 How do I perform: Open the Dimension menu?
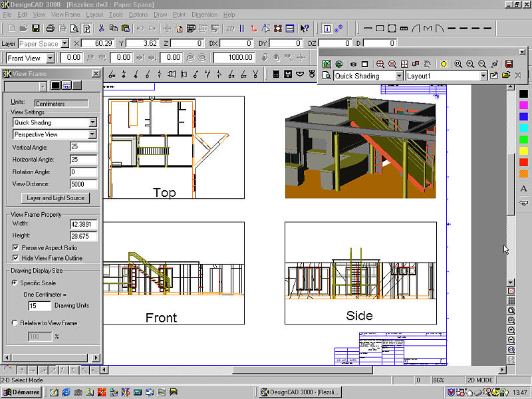pyautogui.click(x=204, y=14)
